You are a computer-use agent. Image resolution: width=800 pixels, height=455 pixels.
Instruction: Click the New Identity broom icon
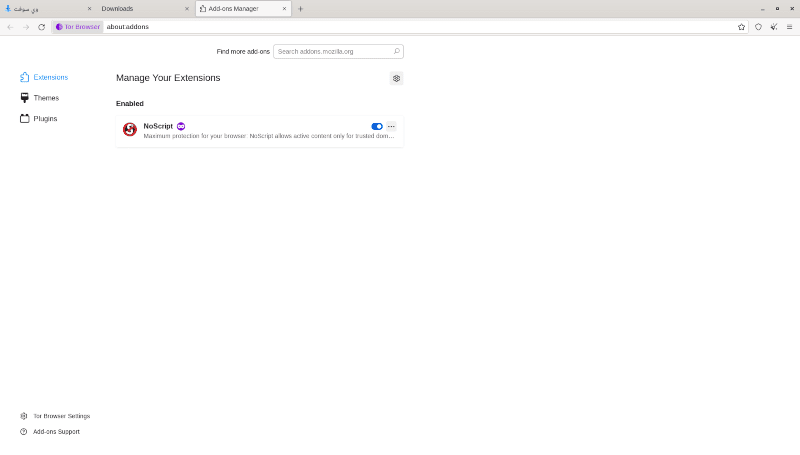click(774, 27)
